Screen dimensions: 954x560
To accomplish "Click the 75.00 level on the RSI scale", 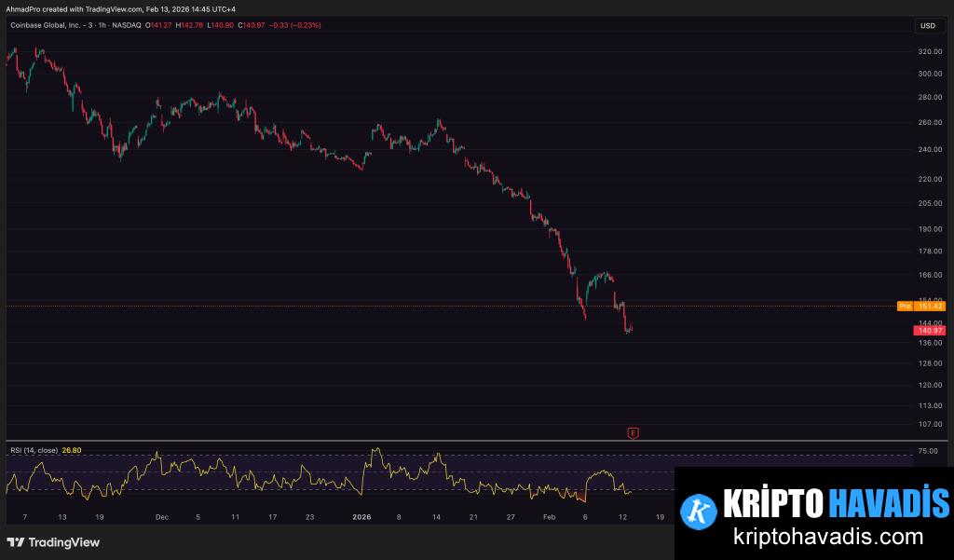I will coord(927,451).
